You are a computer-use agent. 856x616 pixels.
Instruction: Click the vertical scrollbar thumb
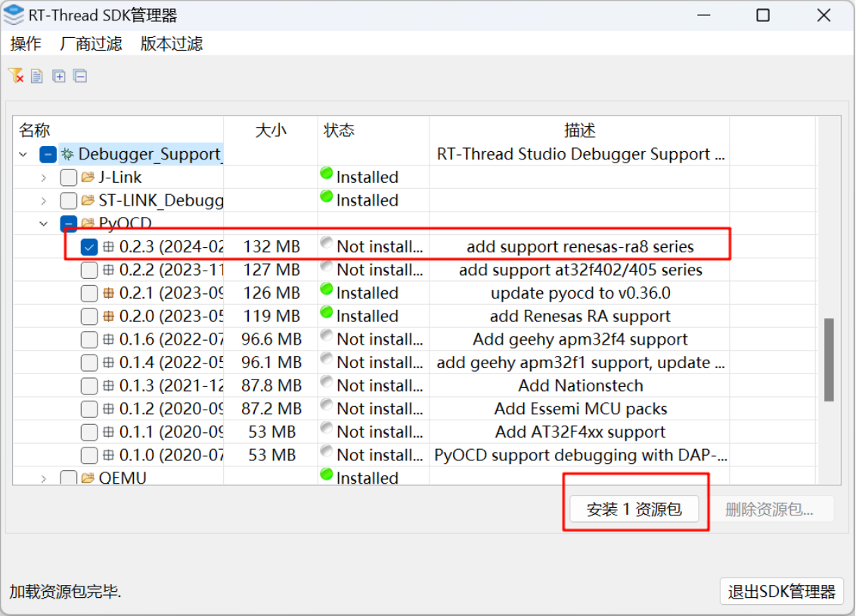[x=829, y=360]
